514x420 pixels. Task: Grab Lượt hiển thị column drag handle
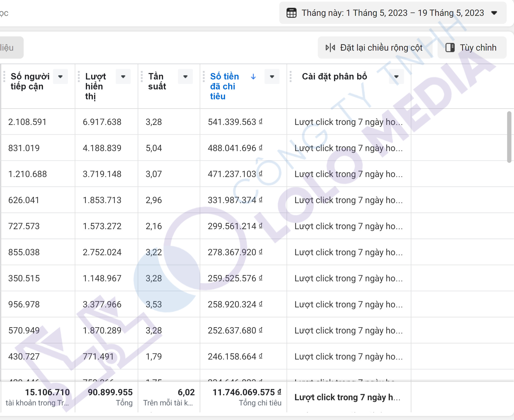(79, 76)
